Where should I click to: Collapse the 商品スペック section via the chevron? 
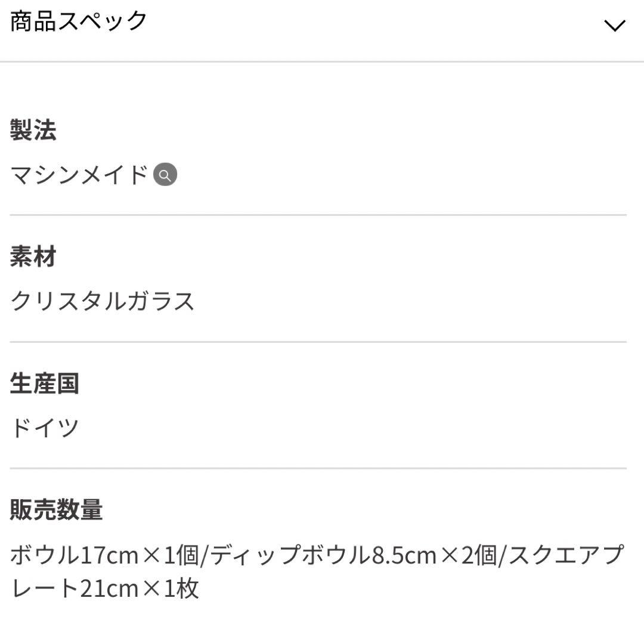614,27
